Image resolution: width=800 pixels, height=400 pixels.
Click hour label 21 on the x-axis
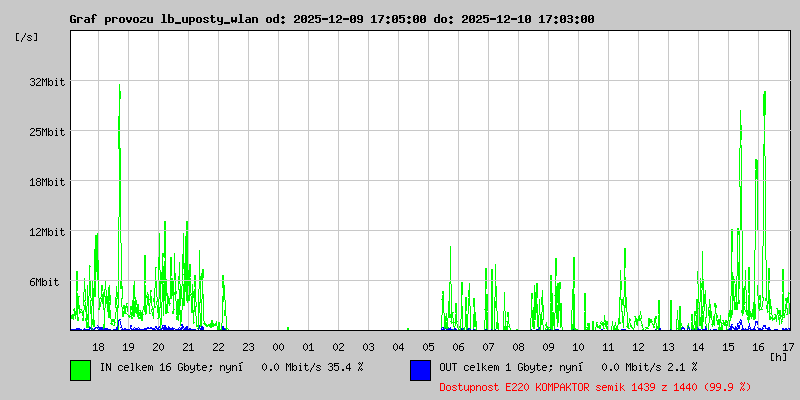coord(188,347)
